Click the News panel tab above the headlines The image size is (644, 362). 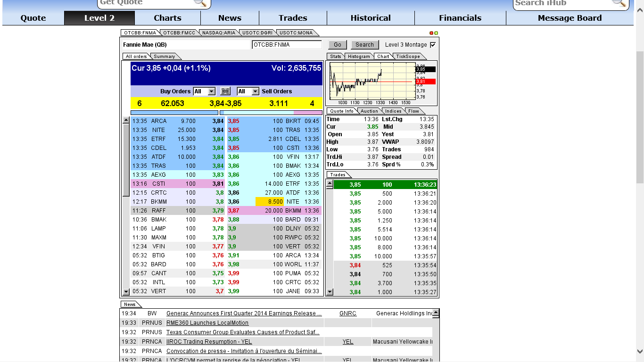(130, 304)
